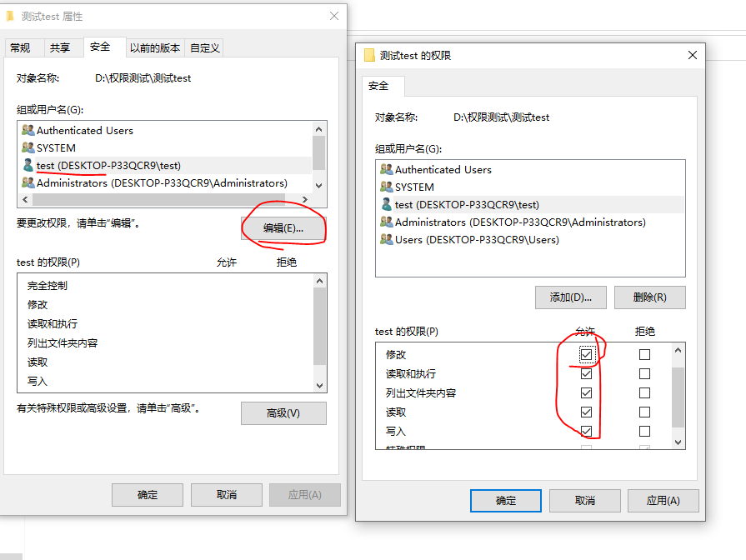Uncheck Allow checkbox for 写入 permission

pos(586,431)
